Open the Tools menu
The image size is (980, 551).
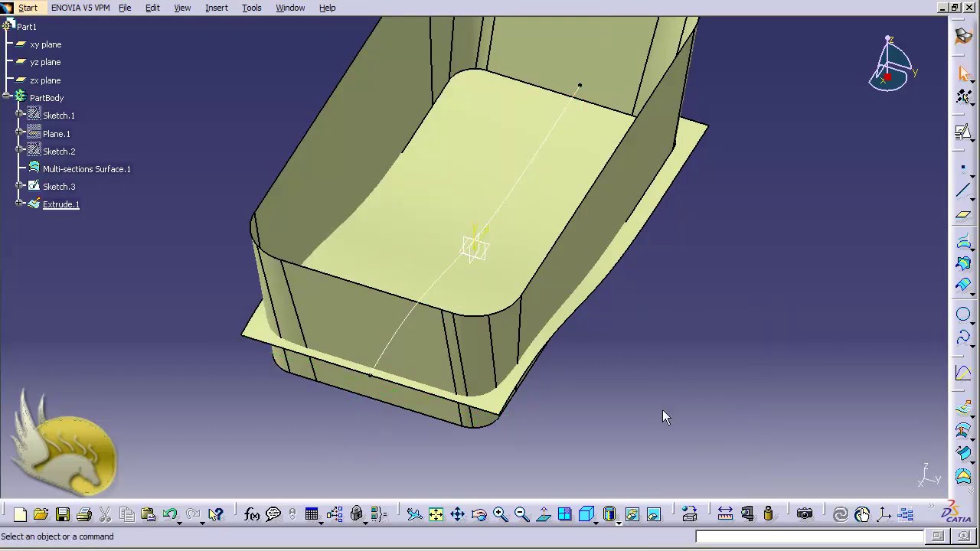[251, 8]
